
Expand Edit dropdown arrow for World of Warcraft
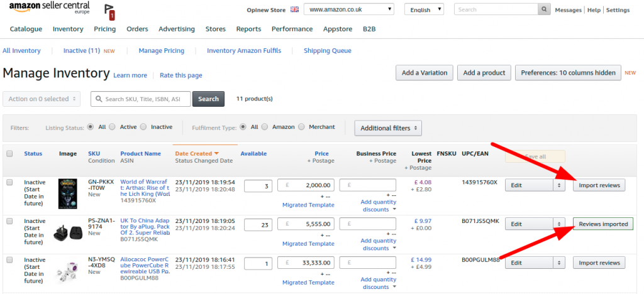[x=558, y=185]
